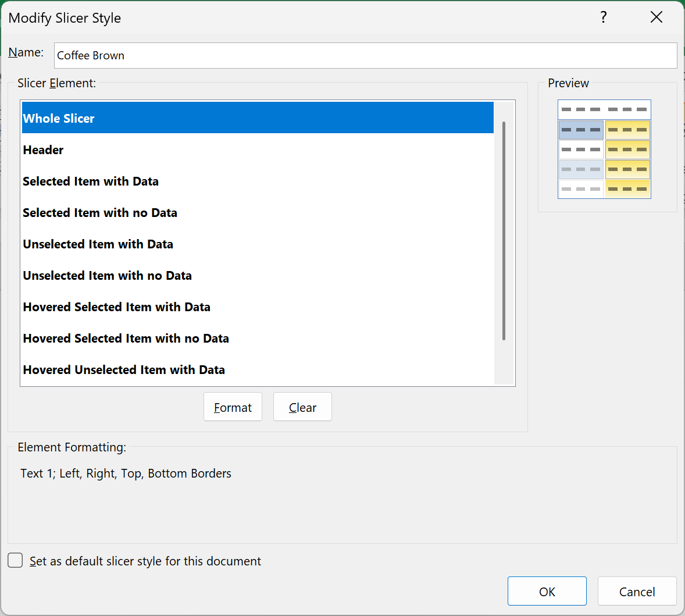Select Unselected Item with no Data
685x616 pixels.
point(258,276)
